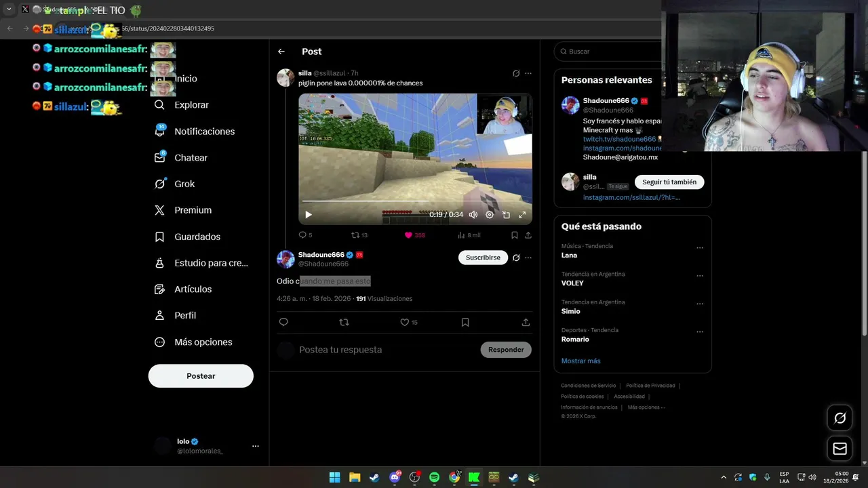Expand video to fullscreen
Image resolution: width=868 pixels, height=488 pixels.
522,215
